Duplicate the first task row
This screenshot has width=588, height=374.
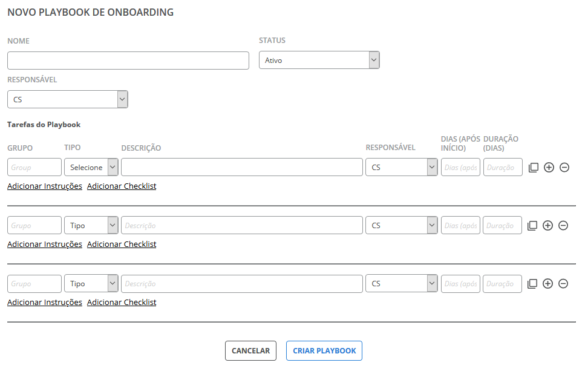[x=533, y=167]
